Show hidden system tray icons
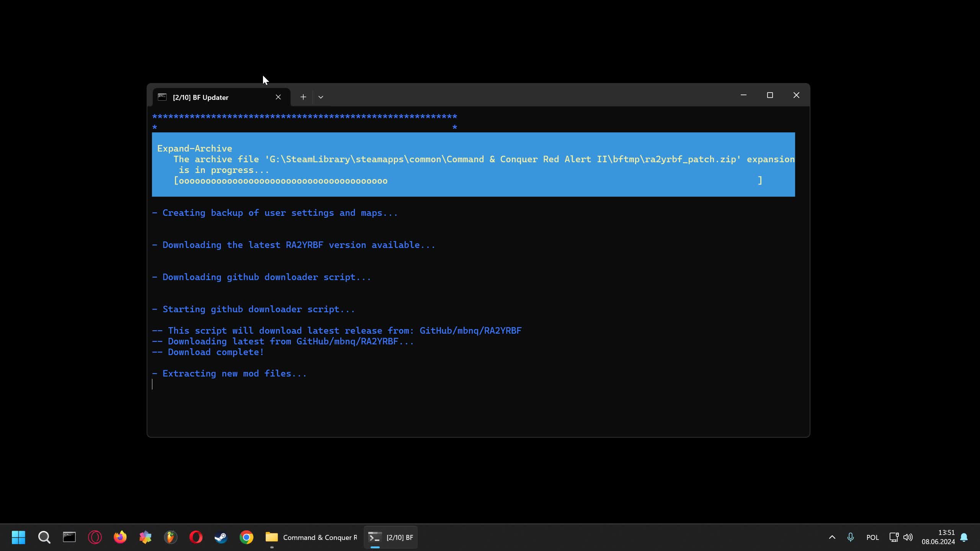The image size is (980, 551). tap(832, 537)
